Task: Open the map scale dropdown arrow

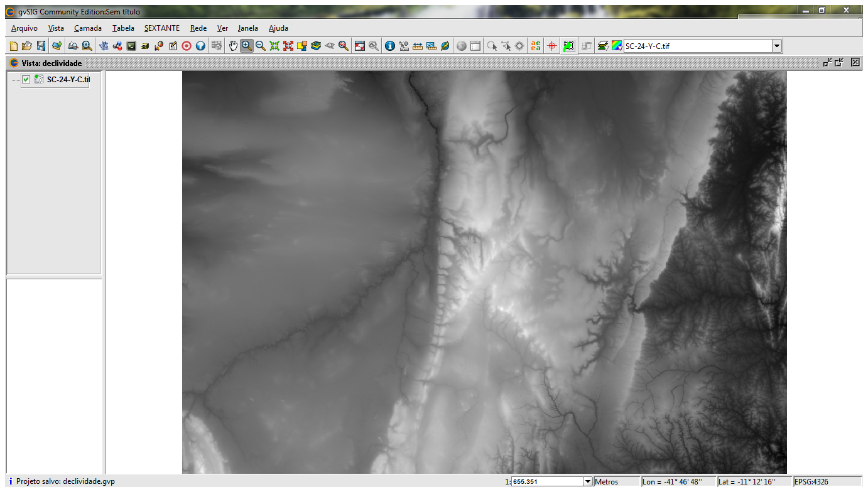Action: [588, 481]
